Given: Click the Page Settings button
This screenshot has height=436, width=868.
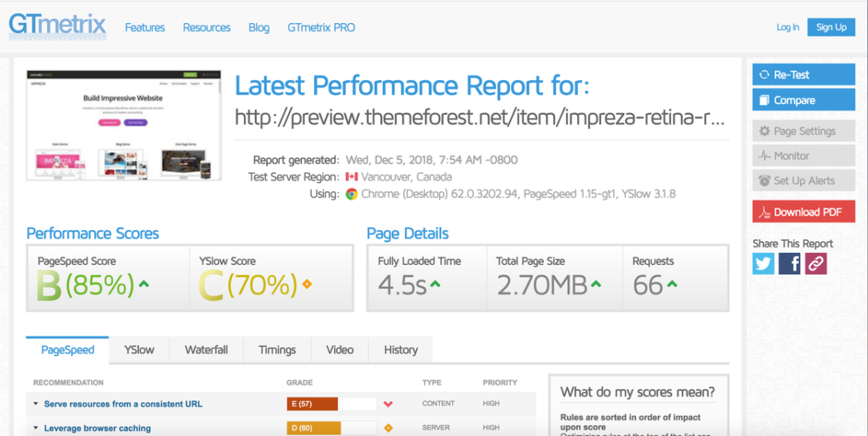Looking at the screenshot, I should pyautogui.click(x=804, y=132).
